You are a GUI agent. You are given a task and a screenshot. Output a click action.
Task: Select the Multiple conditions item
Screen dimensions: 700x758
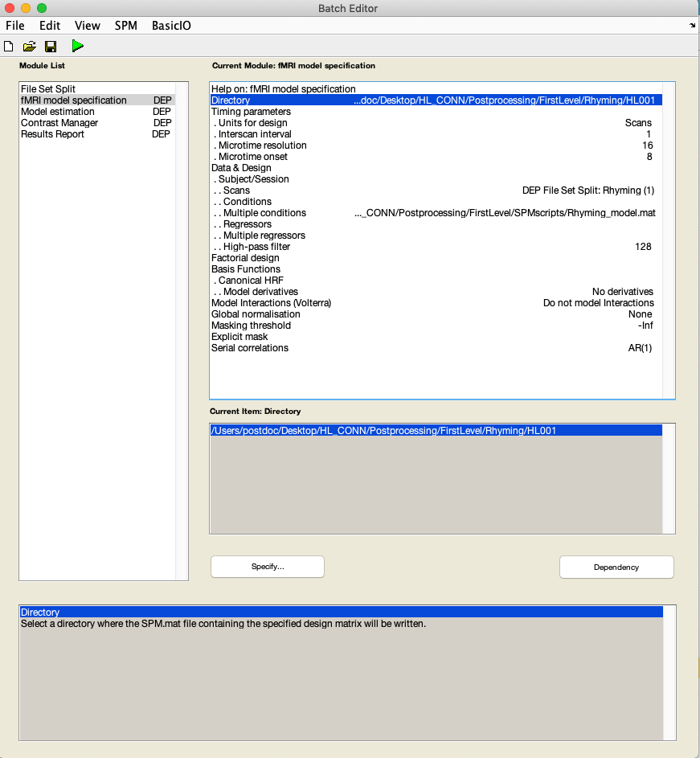point(264,213)
